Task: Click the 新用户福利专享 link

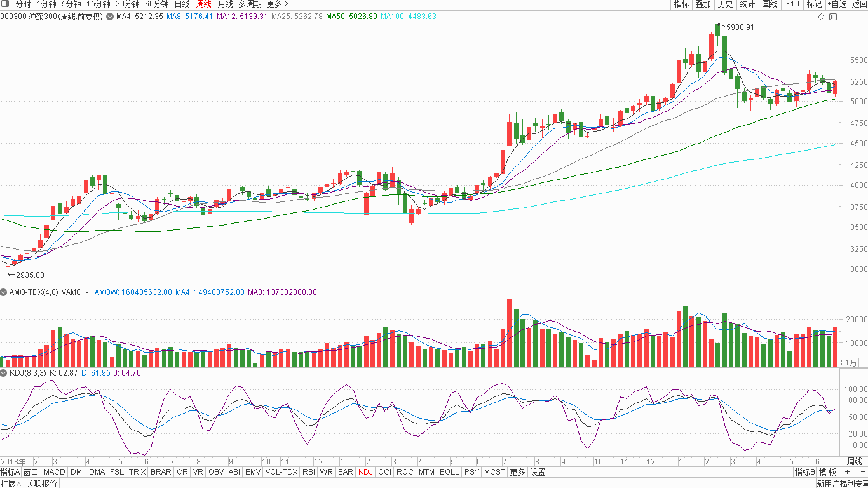Action: click(x=842, y=484)
